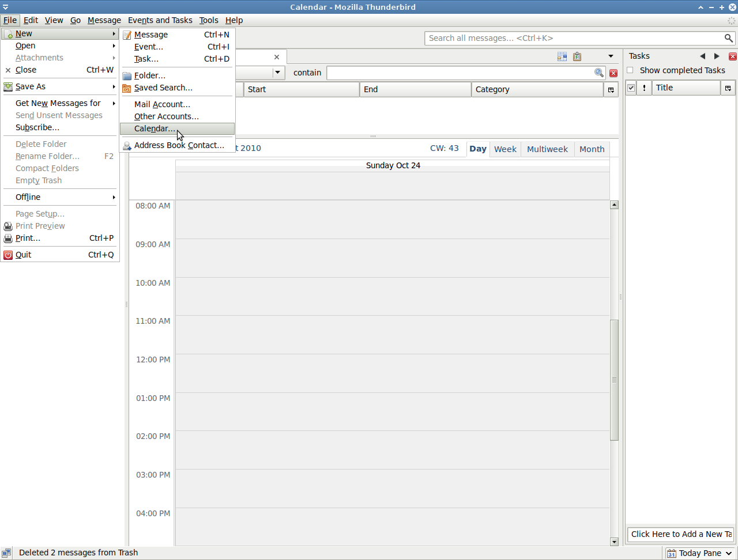Switch to the Calendar tab icon
The image size is (738, 560).
coord(562,56)
